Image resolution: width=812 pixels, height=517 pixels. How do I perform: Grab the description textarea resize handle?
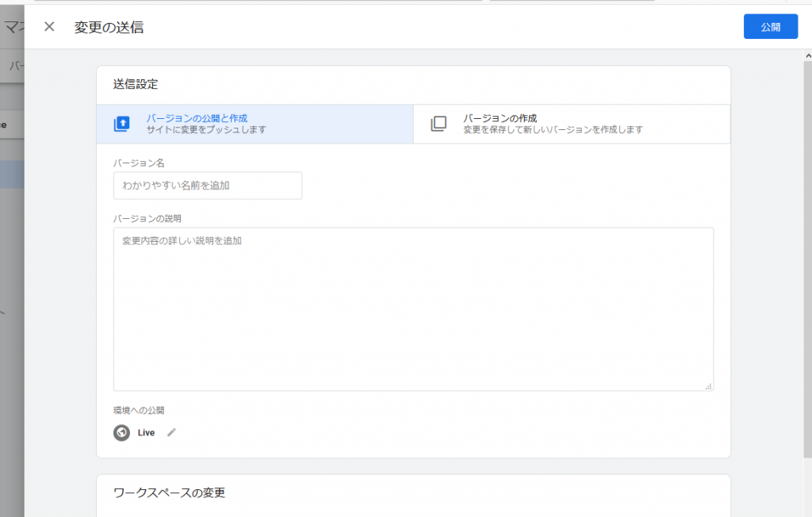(708, 386)
